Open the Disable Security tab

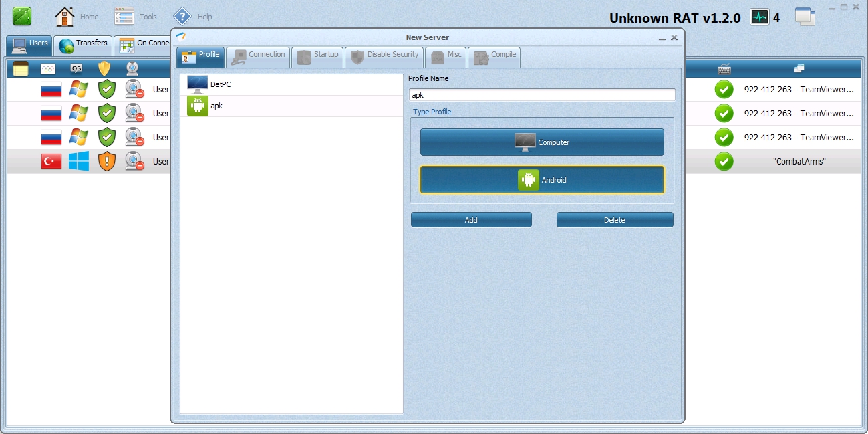[384, 56]
